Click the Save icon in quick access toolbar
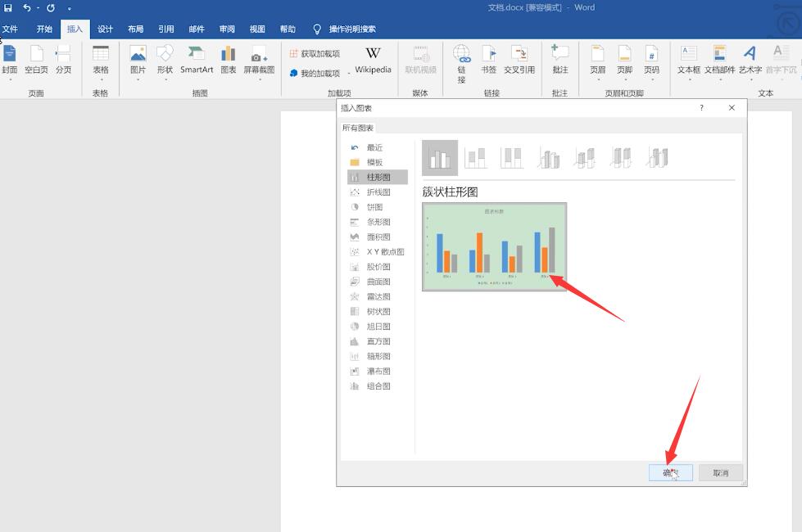 click(7, 7)
